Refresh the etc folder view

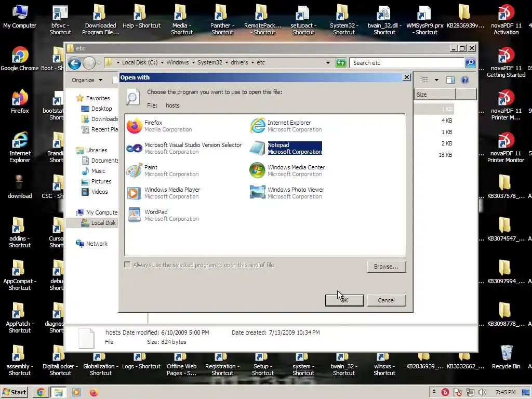point(341,63)
